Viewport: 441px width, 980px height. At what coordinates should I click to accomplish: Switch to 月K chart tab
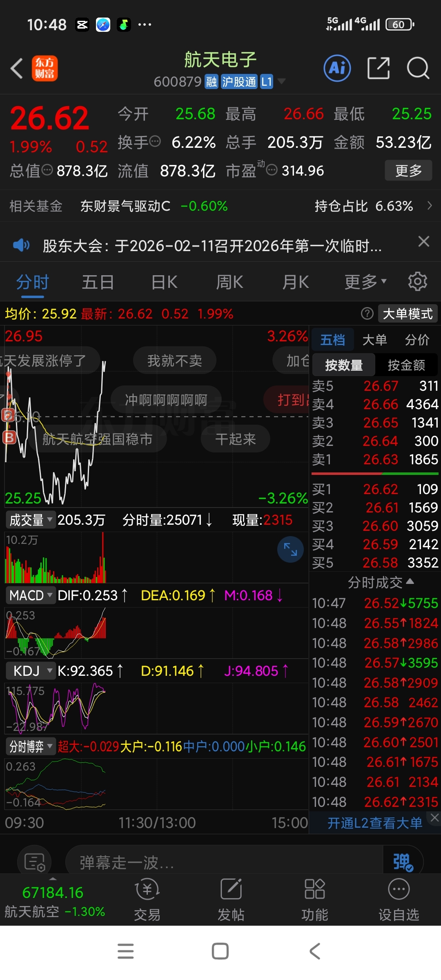[296, 282]
